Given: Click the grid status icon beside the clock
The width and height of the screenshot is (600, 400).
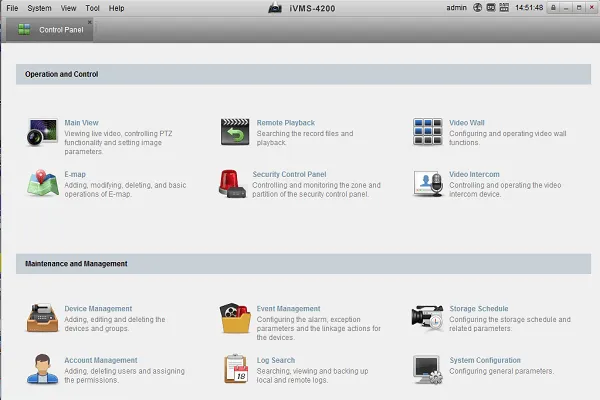Looking at the screenshot, I should click(x=504, y=8).
